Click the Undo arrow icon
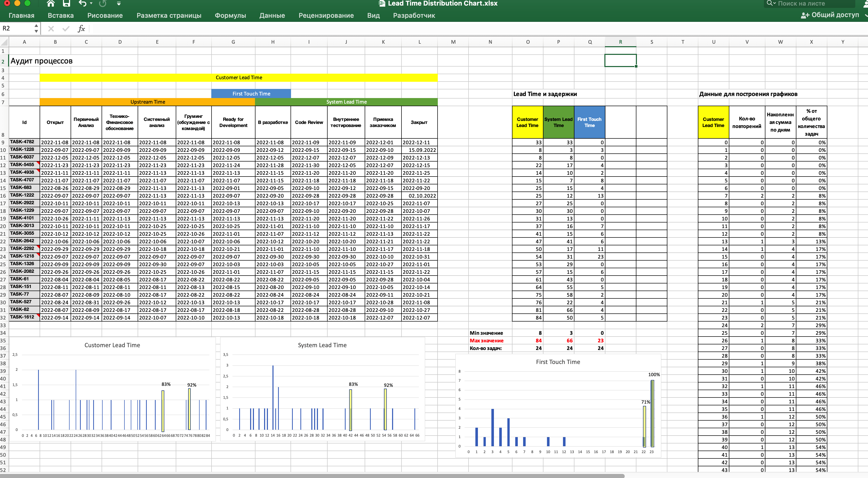The width and height of the screenshot is (868, 478). [83, 3]
